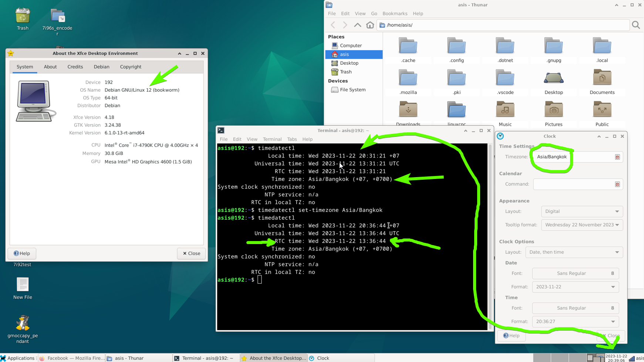This screenshot has width=644, height=362.
Task: Open the Music folder
Action: [505, 114]
